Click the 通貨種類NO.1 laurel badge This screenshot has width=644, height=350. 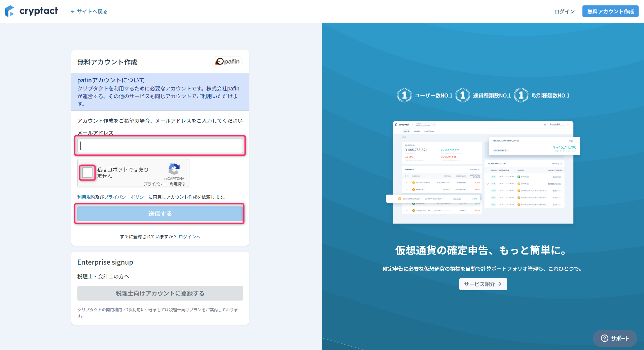(x=463, y=95)
